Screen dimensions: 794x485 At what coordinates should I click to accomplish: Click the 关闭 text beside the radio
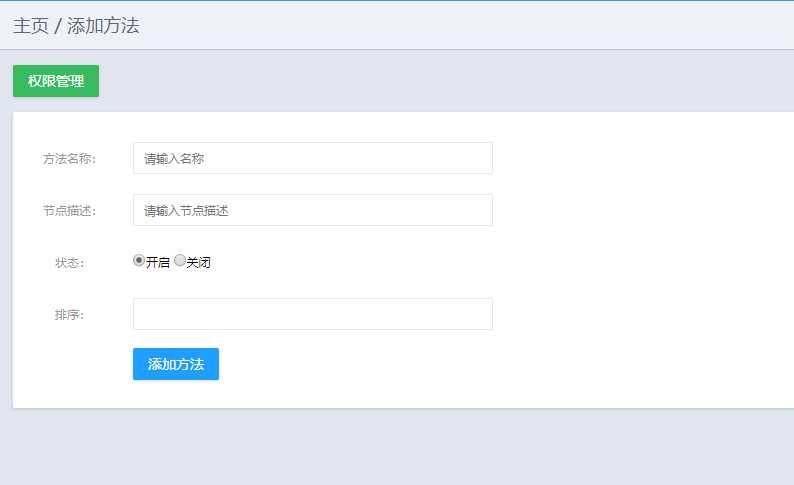[x=199, y=263]
